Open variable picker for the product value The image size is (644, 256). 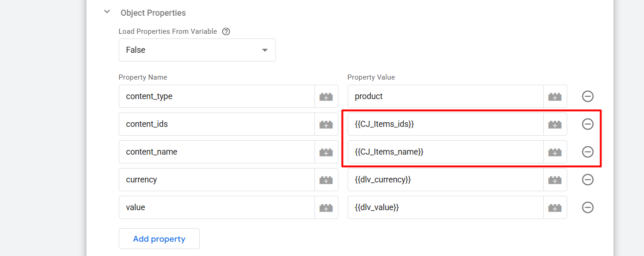(x=555, y=96)
